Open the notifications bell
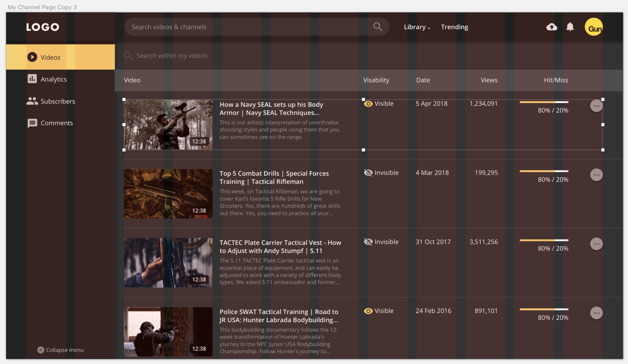The image size is (628, 364). (x=570, y=27)
